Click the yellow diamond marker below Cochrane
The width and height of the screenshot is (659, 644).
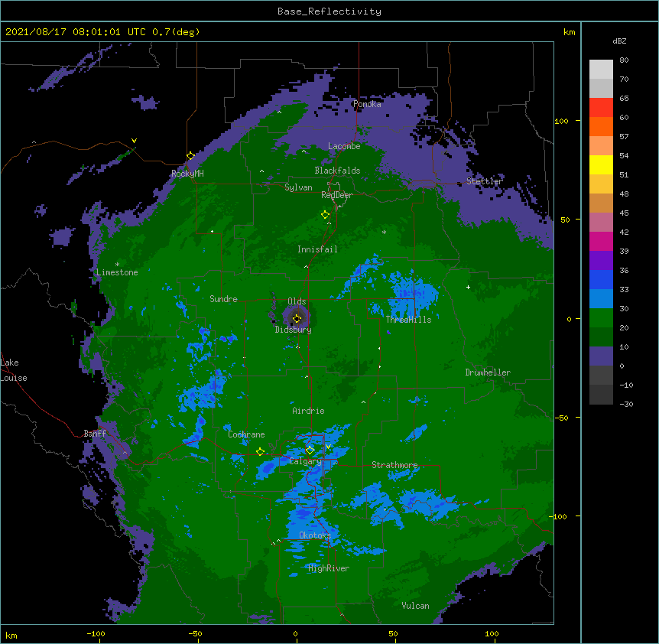coord(260,452)
